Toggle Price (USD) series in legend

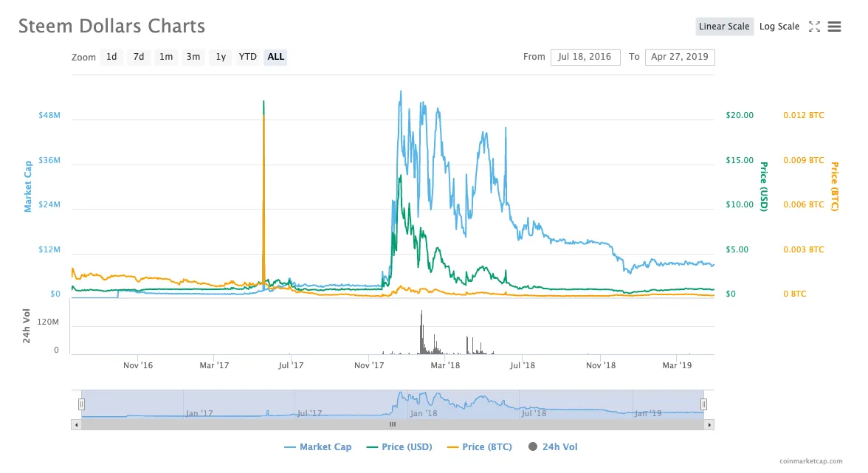tap(399, 446)
